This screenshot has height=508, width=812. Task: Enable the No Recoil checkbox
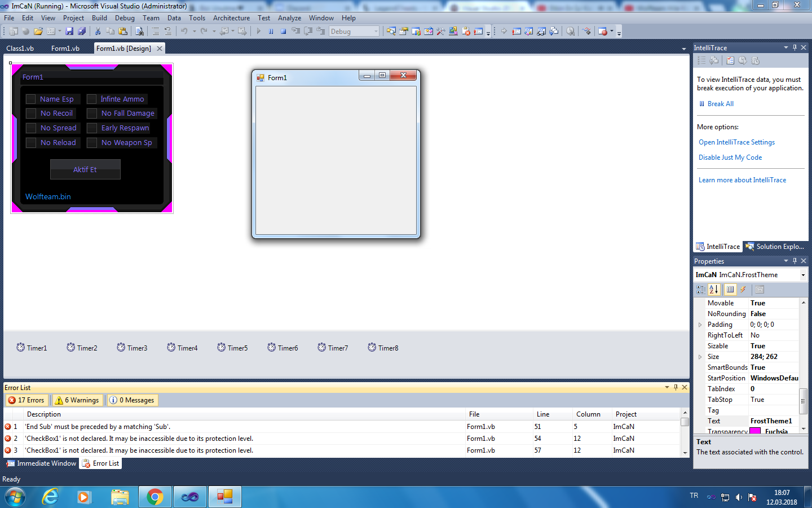31,113
